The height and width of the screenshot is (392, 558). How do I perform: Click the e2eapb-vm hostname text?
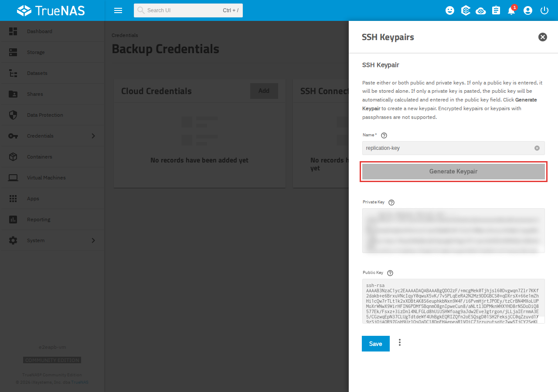click(x=52, y=347)
